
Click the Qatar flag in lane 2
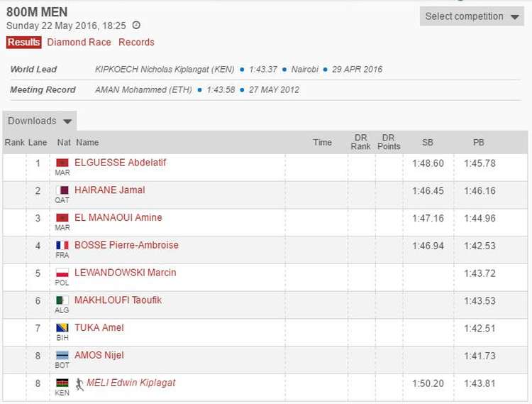point(62,190)
